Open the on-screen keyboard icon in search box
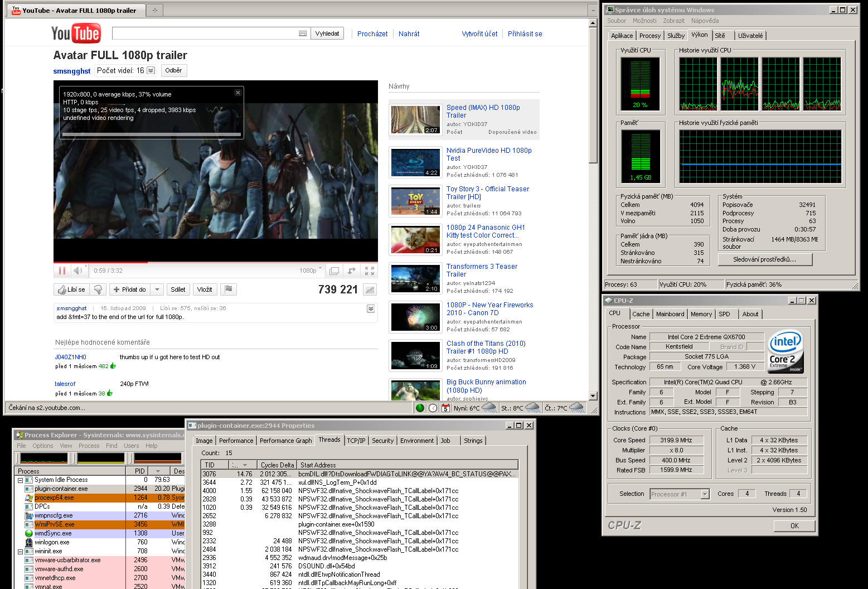This screenshot has height=589, width=868. point(303,33)
